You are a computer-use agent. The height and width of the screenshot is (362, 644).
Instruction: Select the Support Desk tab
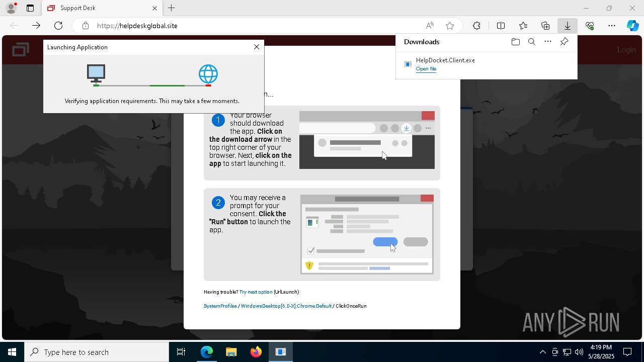tap(101, 8)
